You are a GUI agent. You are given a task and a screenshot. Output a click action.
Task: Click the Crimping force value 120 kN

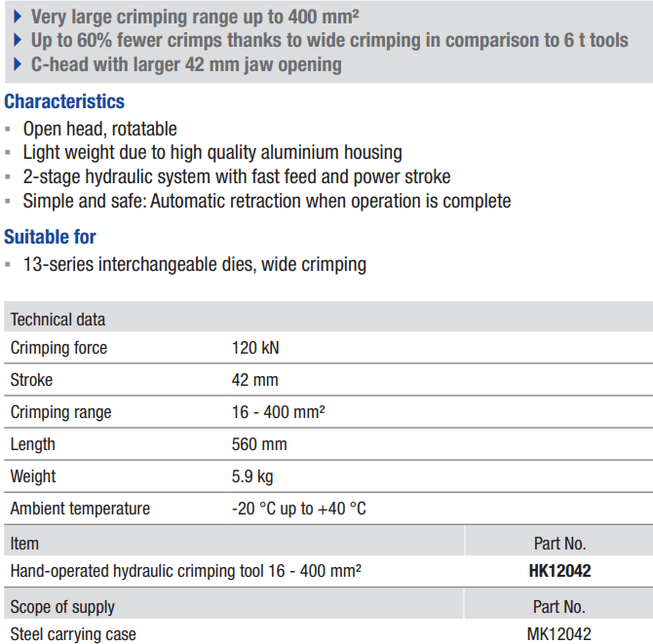(x=255, y=348)
